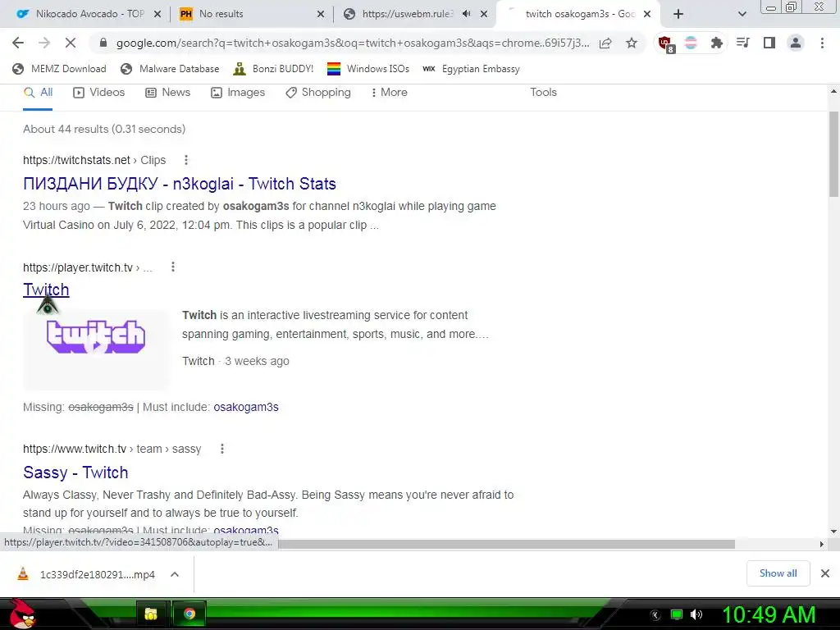Expand the More search filters

(x=389, y=92)
